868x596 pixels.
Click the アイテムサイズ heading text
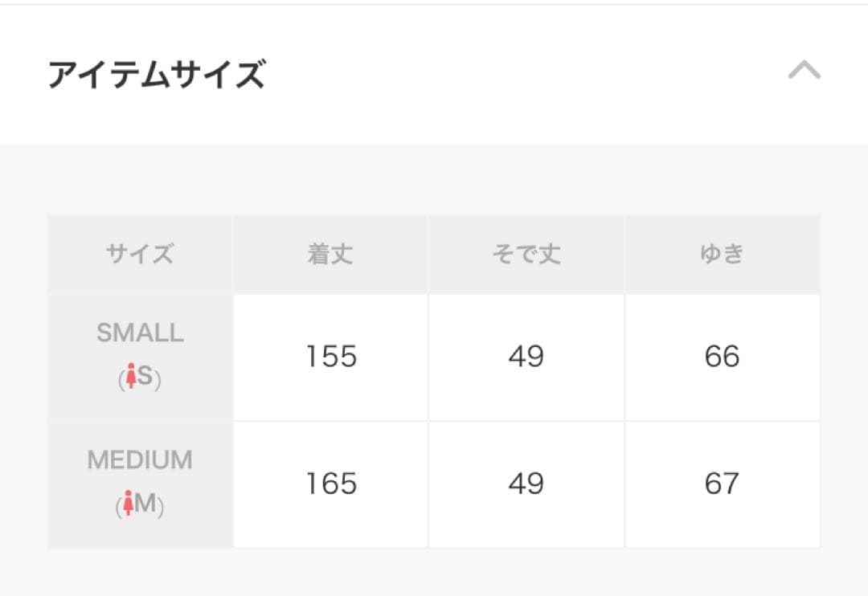(x=157, y=75)
